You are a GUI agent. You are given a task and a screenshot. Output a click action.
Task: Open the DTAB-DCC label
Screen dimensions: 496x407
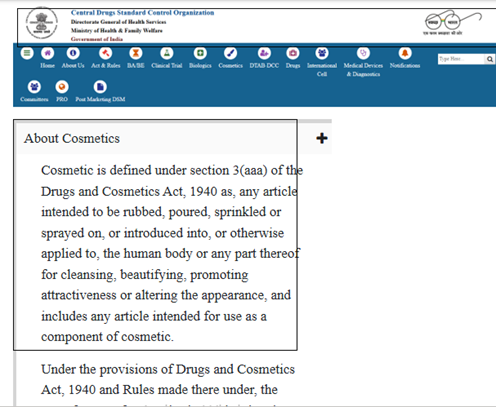point(264,65)
